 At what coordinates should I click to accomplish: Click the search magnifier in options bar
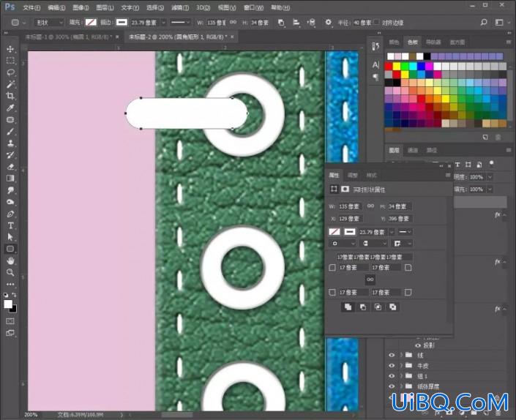(483, 23)
